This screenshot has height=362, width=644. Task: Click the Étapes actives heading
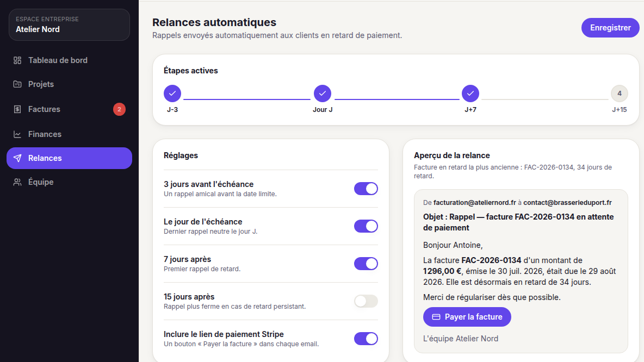190,71
